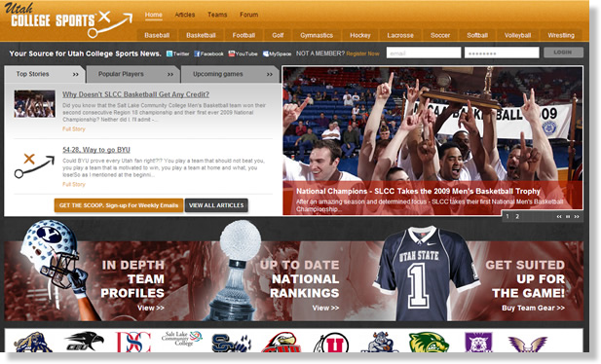This screenshot has width=601, height=364.
Task: Open the Top Stories tab
Action: [x=45, y=74]
